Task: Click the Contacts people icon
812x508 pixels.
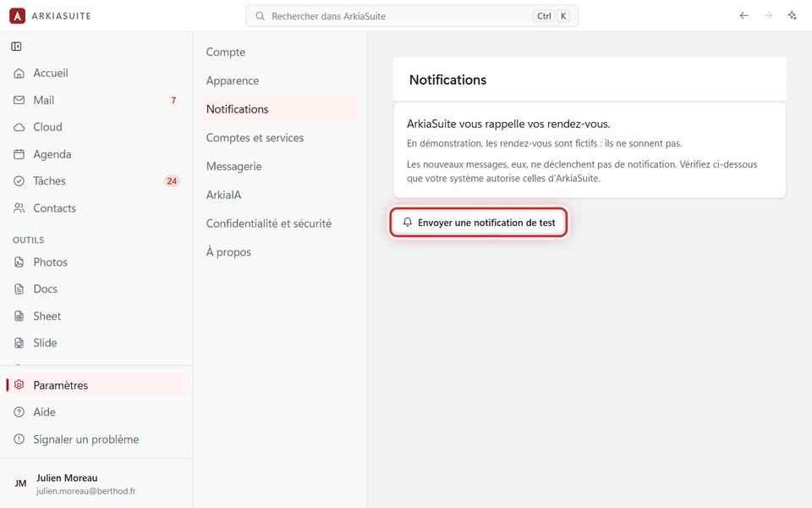Action: [x=19, y=208]
